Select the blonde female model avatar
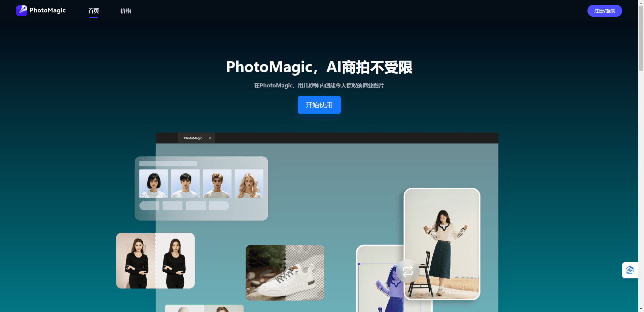Screen dimensions: 644x312 (249, 184)
